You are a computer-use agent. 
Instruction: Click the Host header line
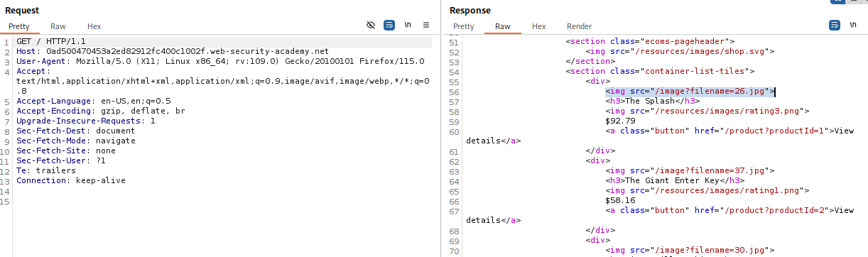[x=173, y=52]
